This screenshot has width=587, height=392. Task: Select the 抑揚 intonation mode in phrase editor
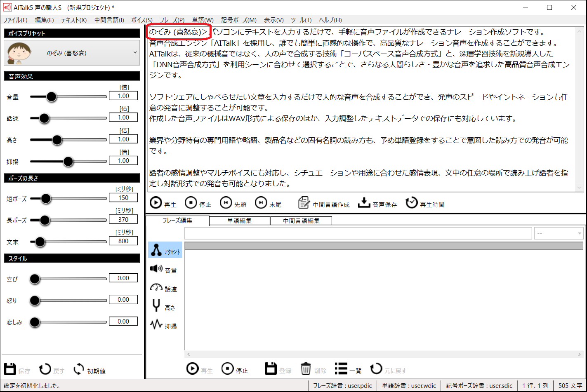point(163,325)
